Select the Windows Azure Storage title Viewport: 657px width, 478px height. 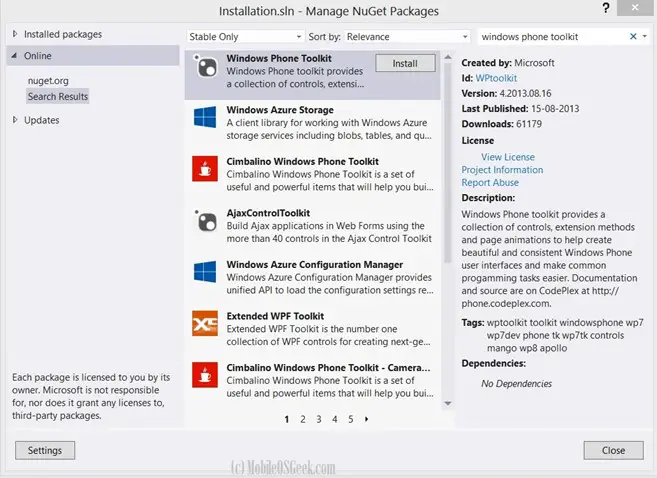[x=280, y=110]
